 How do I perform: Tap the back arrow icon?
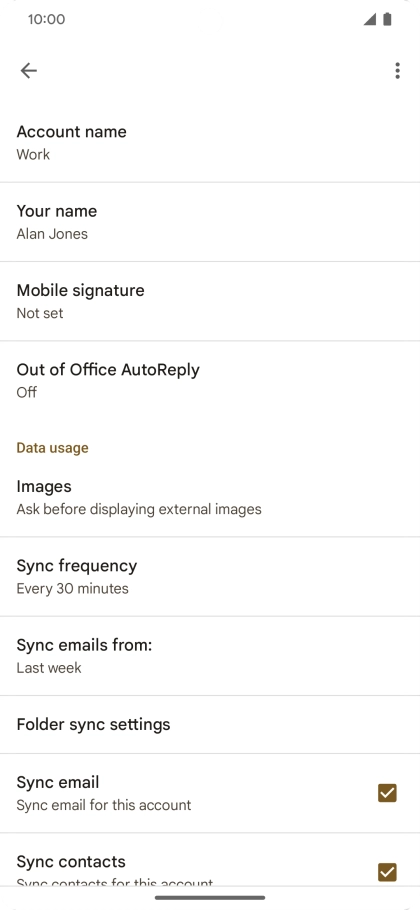coord(28,71)
